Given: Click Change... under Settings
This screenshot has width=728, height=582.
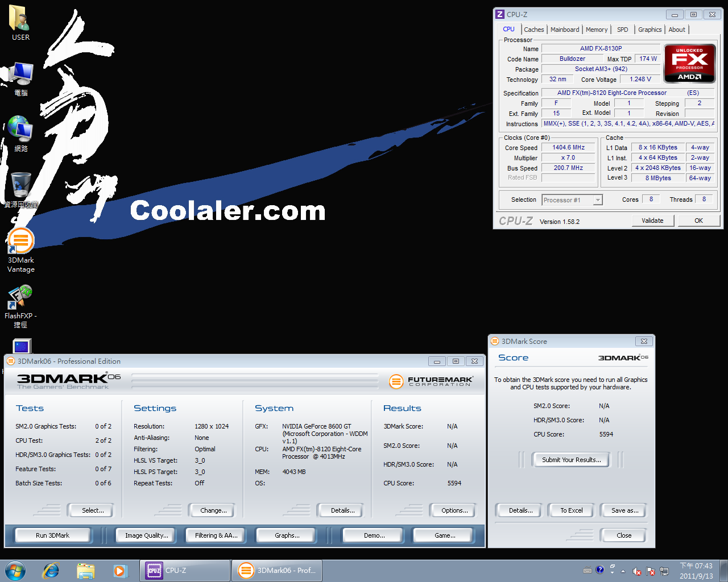Looking at the screenshot, I should (x=213, y=510).
